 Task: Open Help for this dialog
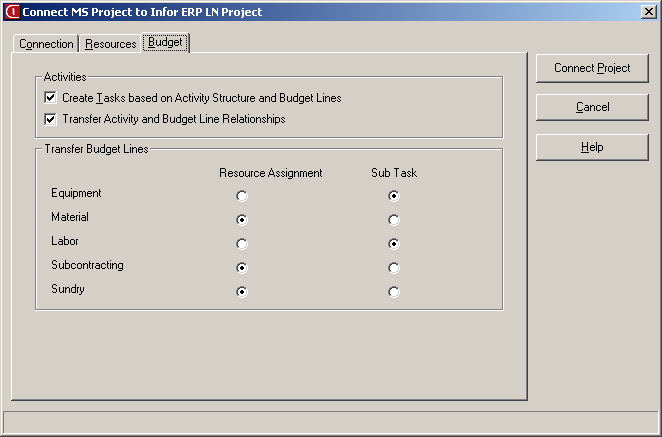click(592, 147)
